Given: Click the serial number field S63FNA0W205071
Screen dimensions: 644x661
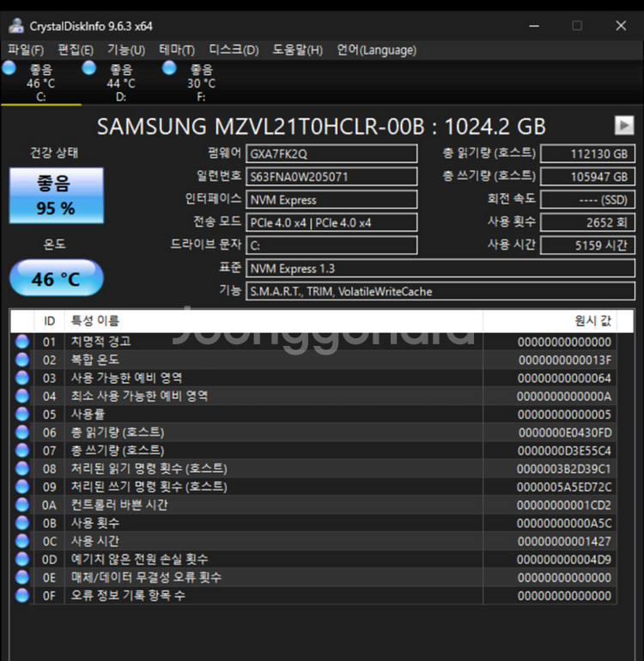Looking at the screenshot, I should pos(331,177).
